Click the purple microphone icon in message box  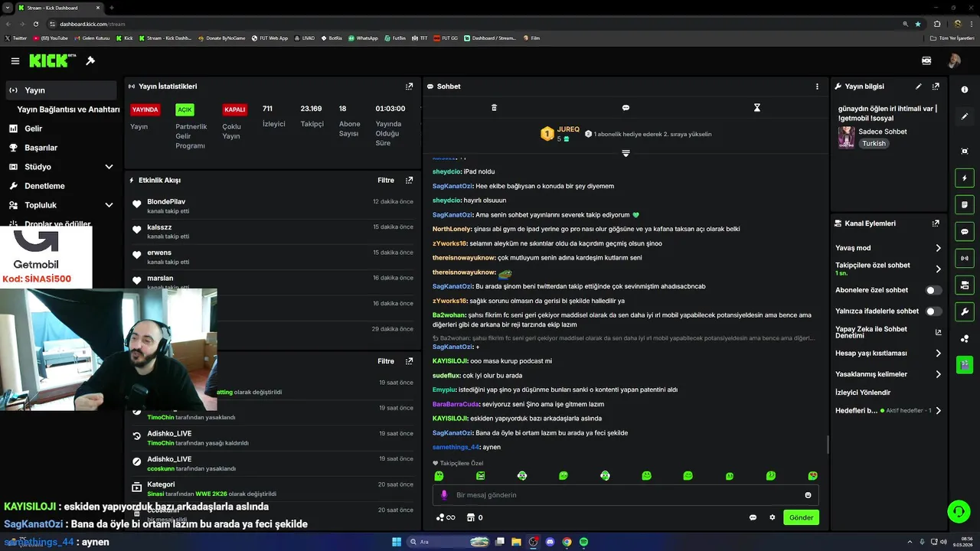(x=444, y=495)
